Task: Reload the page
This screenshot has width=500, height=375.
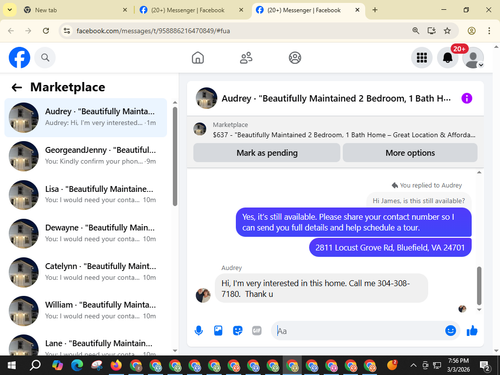Action: [46, 31]
